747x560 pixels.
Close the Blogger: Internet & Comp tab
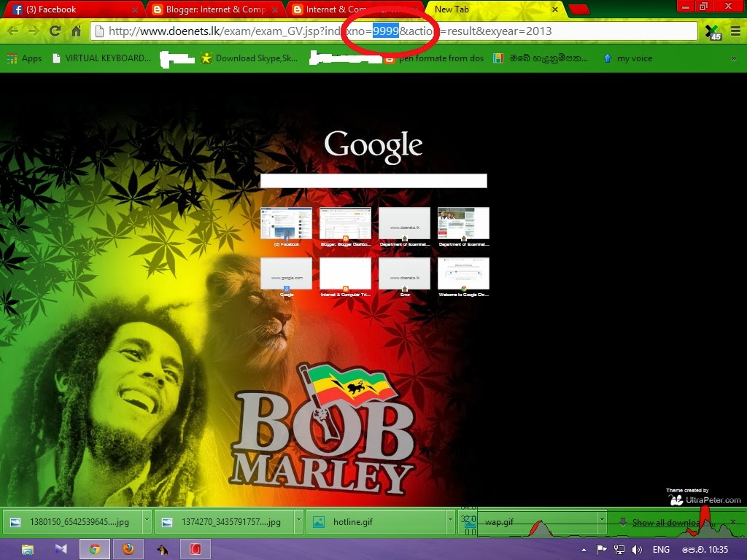pos(275,9)
